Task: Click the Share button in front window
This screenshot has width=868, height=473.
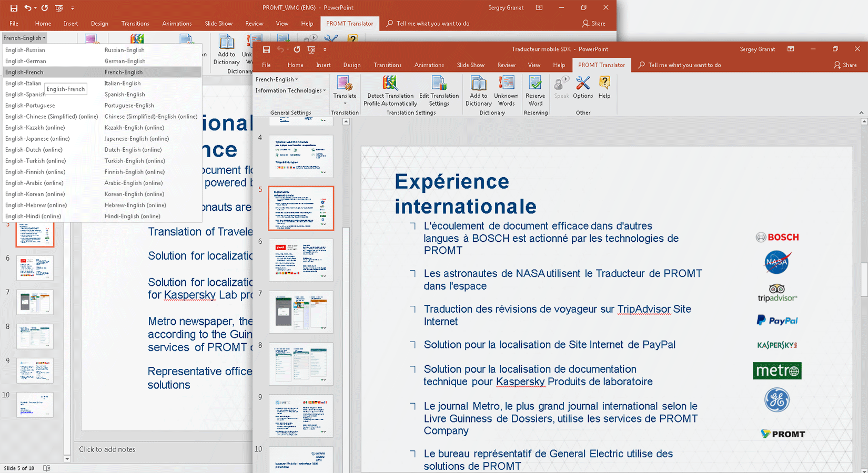Action: pyautogui.click(x=845, y=65)
